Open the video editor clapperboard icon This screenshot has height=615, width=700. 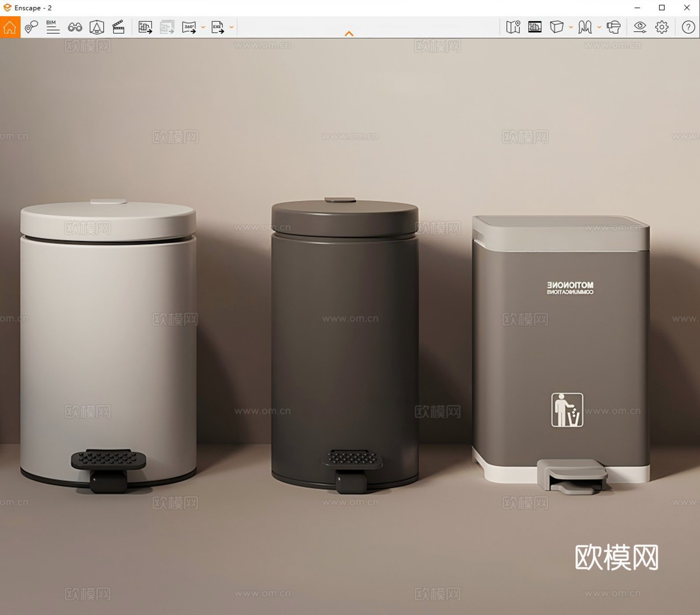(x=118, y=27)
